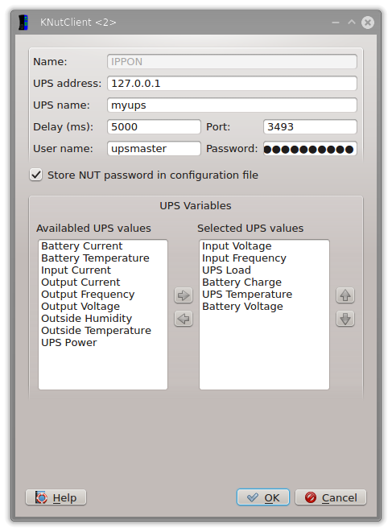Select Output Current in available list
Viewport: 392px width, 532px height.
[103, 282]
